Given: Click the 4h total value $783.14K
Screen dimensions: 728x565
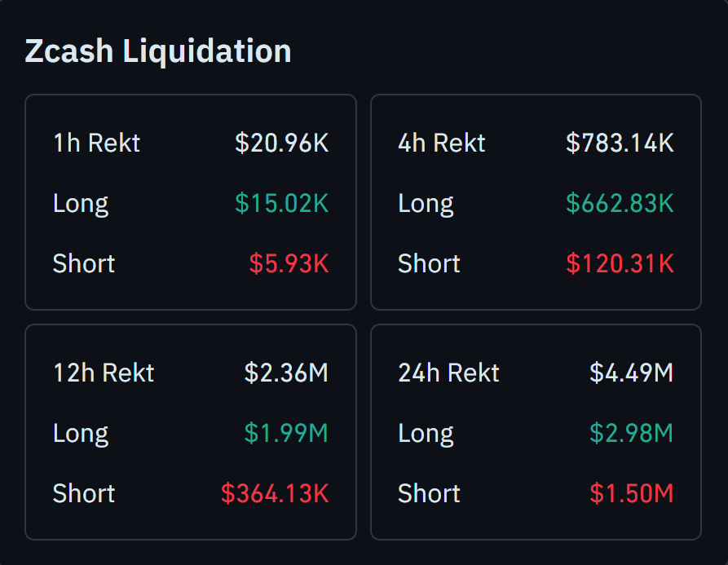Looking at the screenshot, I should click(x=620, y=143).
